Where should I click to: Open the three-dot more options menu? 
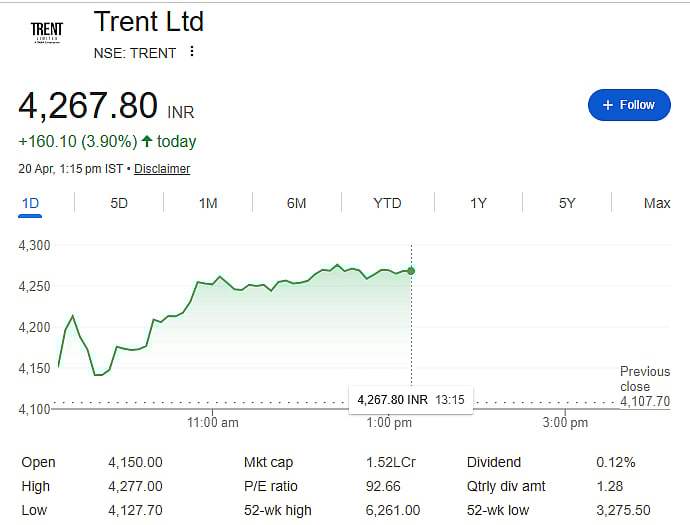[192, 52]
